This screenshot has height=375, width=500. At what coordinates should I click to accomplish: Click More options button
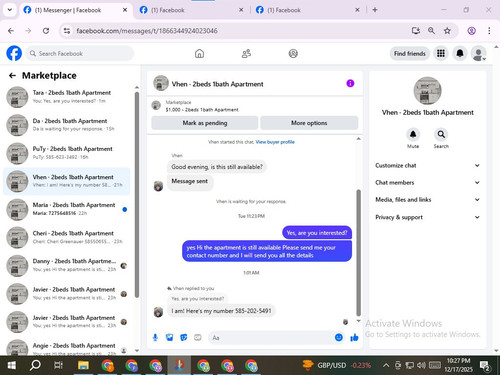pos(309,123)
